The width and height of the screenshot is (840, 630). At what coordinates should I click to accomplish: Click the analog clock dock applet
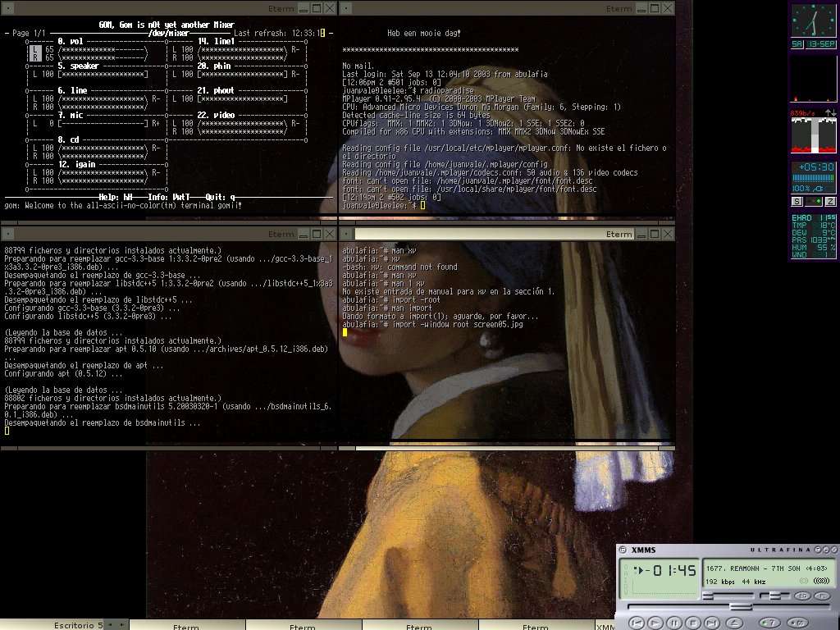[x=813, y=20]
